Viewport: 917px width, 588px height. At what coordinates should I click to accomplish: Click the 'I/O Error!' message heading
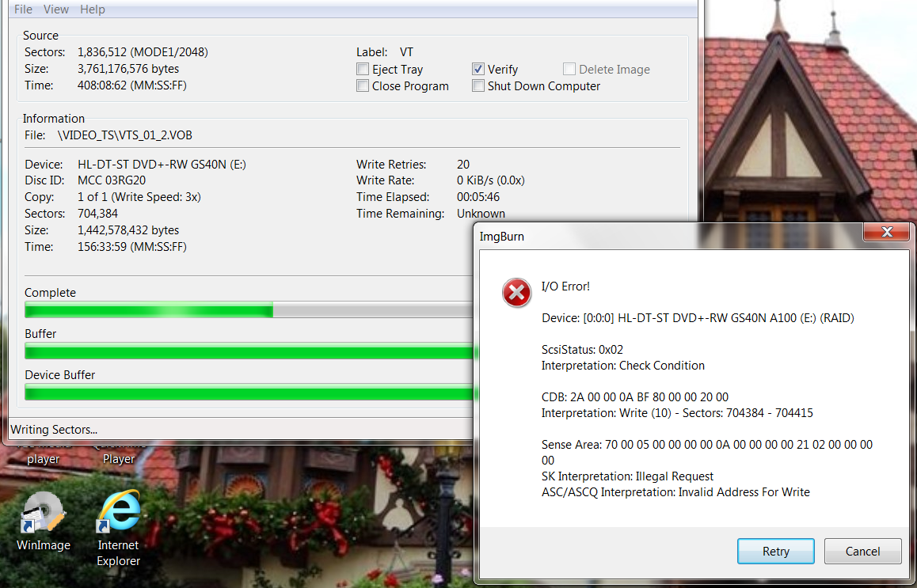(565, 286)
